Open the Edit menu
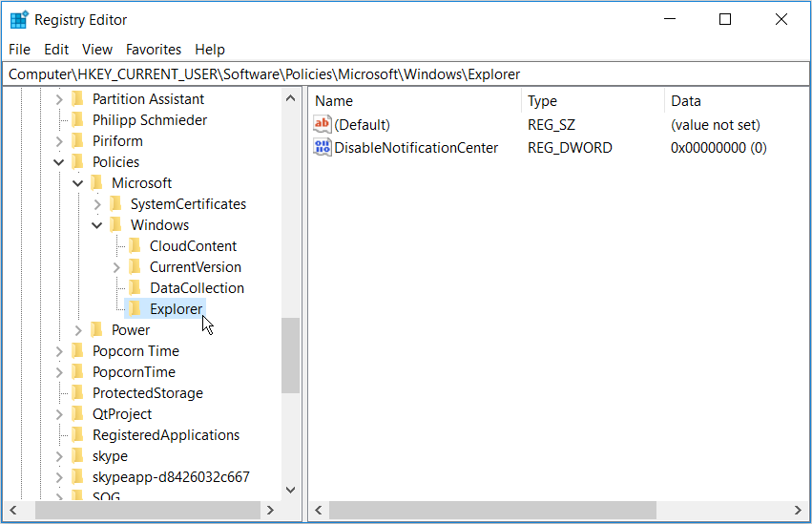The height and width of the screenshot is (524, 812). click(56, 50)
